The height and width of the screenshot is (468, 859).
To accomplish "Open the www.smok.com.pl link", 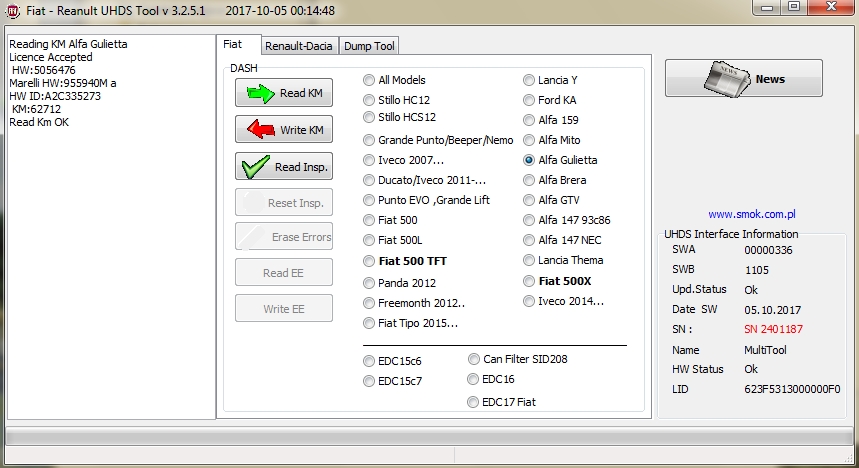I will (x=752, y=214).
